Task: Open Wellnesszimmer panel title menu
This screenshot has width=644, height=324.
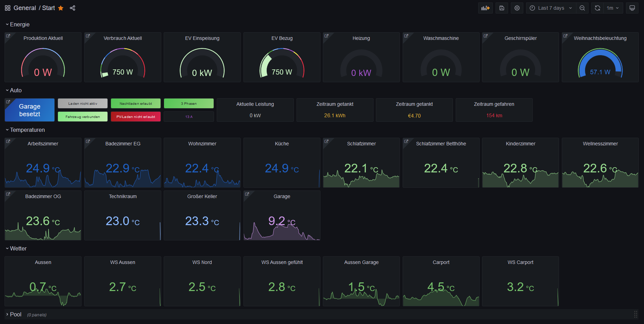Action: pos(600,144)
